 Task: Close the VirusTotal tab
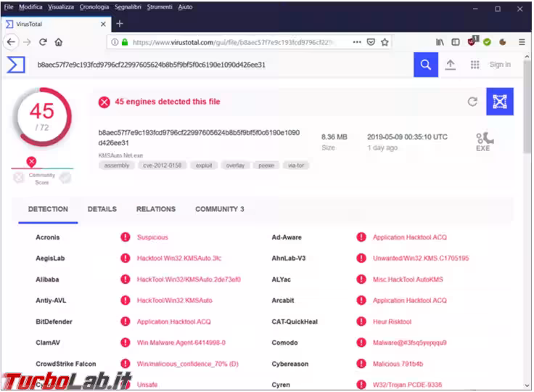tap(103, 24)
